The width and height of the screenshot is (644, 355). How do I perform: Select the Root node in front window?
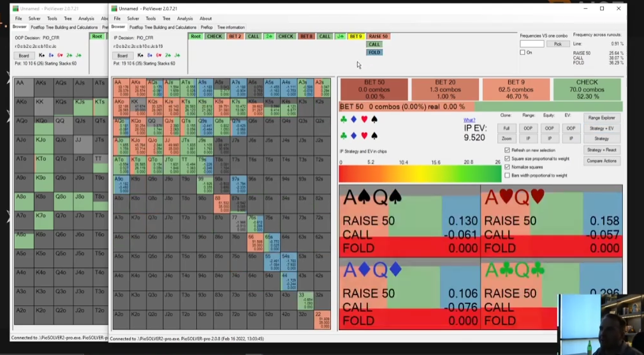(196, 36)
